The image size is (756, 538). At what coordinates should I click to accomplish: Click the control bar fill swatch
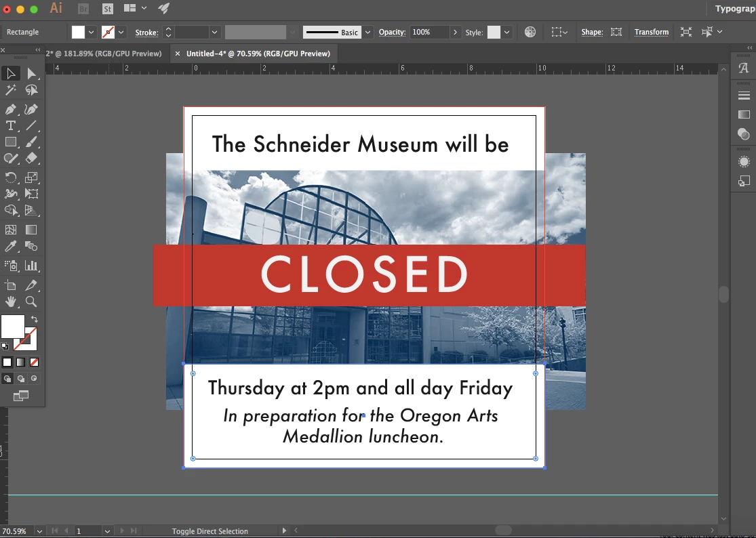pos(78,33)
